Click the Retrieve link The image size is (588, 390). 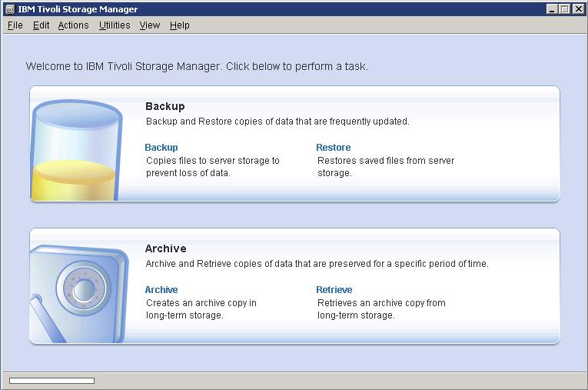(334, 290)
